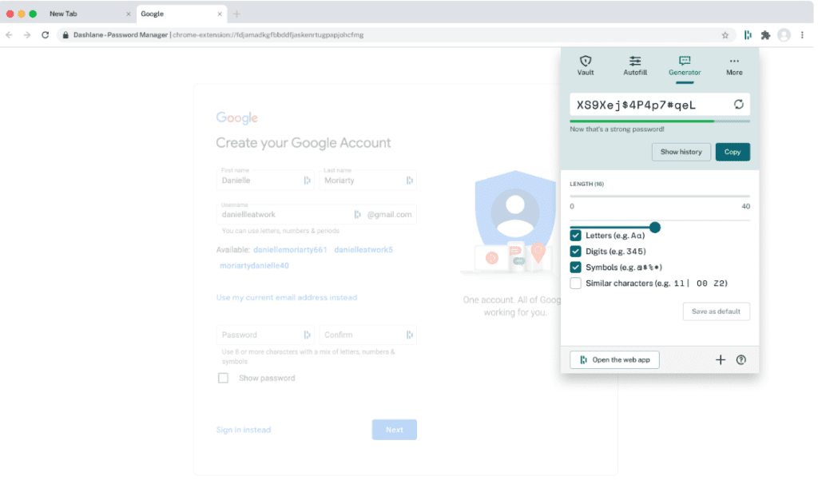Click the plus icon to add new item
This screenshot has height=504, width=818.
click(x=721, y=359)
